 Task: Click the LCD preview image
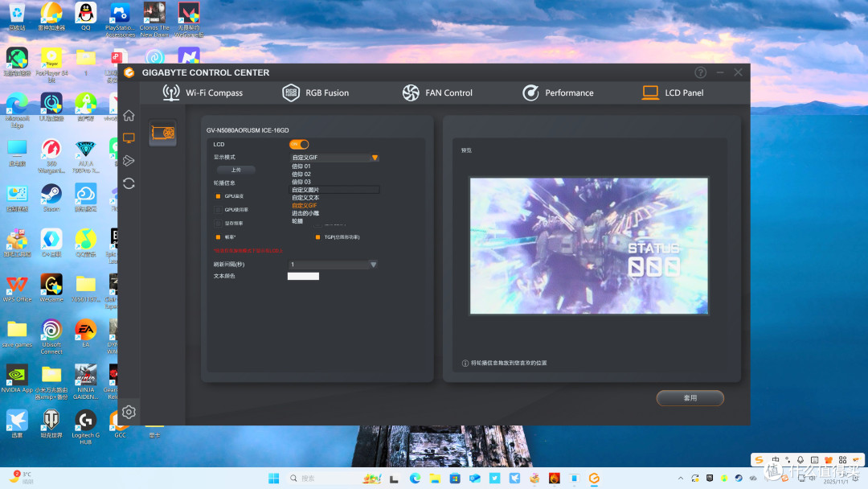tap(589, 246)
